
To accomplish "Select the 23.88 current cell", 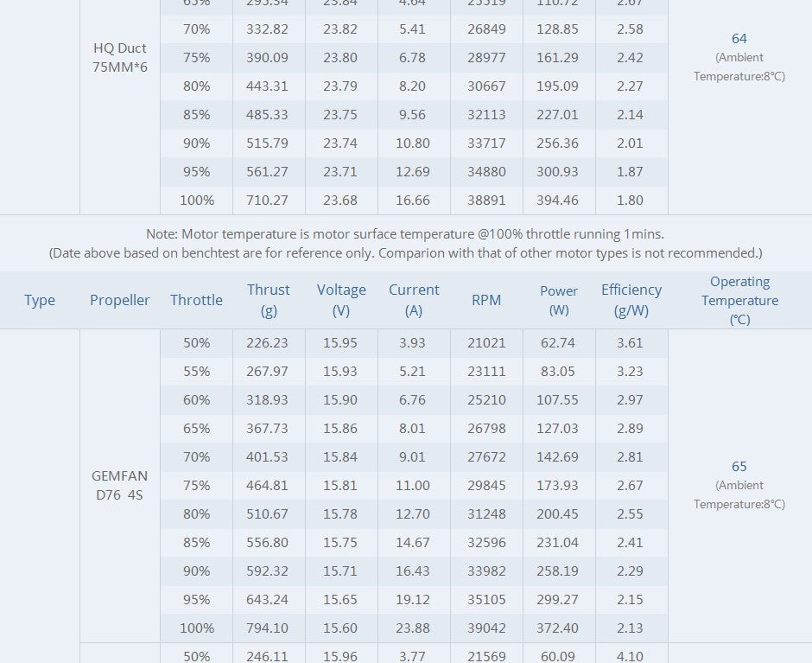I will (413, 628).
